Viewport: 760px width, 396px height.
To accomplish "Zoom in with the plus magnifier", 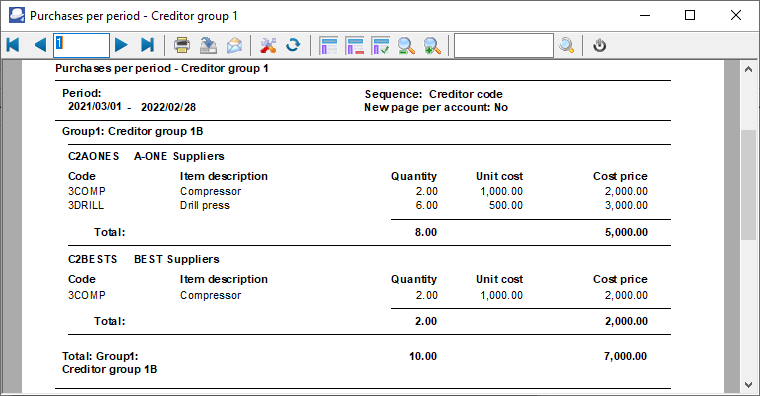I will [x=432, y=46].
